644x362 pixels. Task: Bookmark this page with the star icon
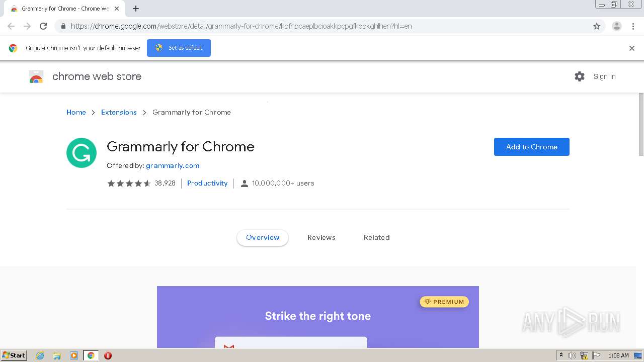coord(597,26)
